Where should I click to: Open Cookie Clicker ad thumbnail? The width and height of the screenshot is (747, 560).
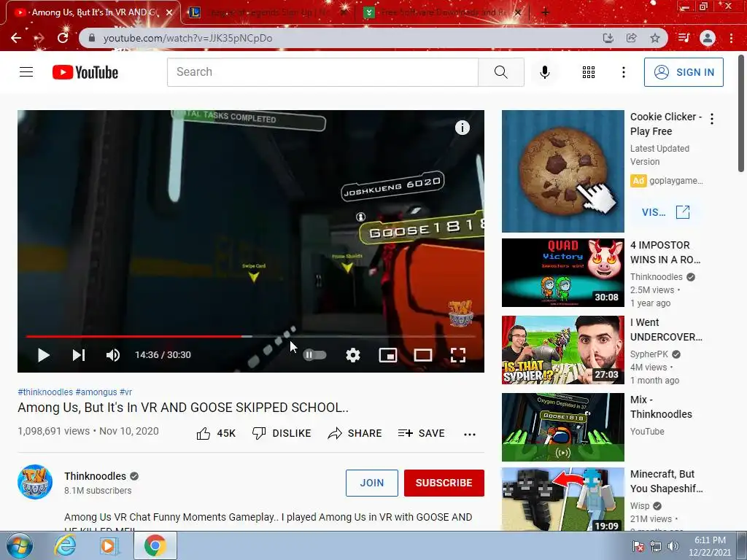coord(562,171)
